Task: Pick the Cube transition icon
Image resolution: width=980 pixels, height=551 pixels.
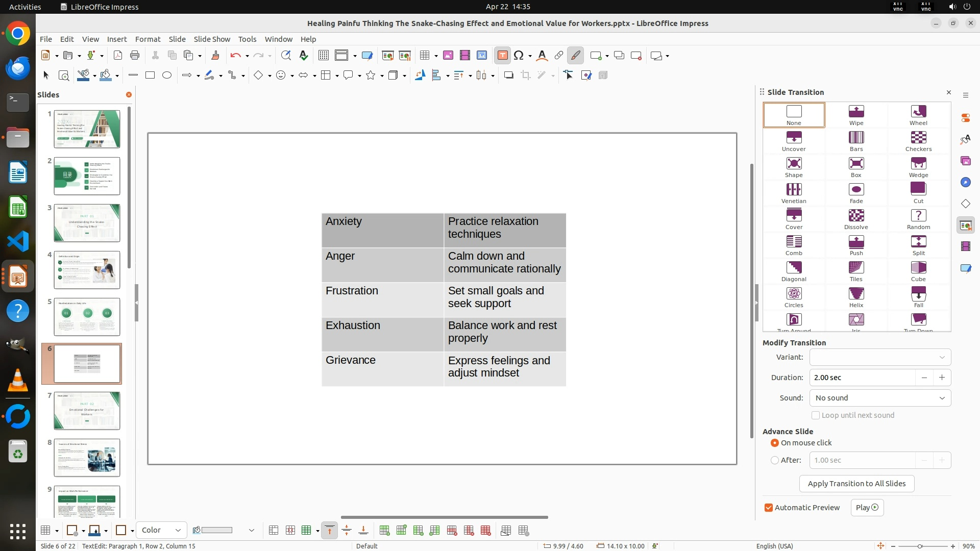Action: point(918,271)
